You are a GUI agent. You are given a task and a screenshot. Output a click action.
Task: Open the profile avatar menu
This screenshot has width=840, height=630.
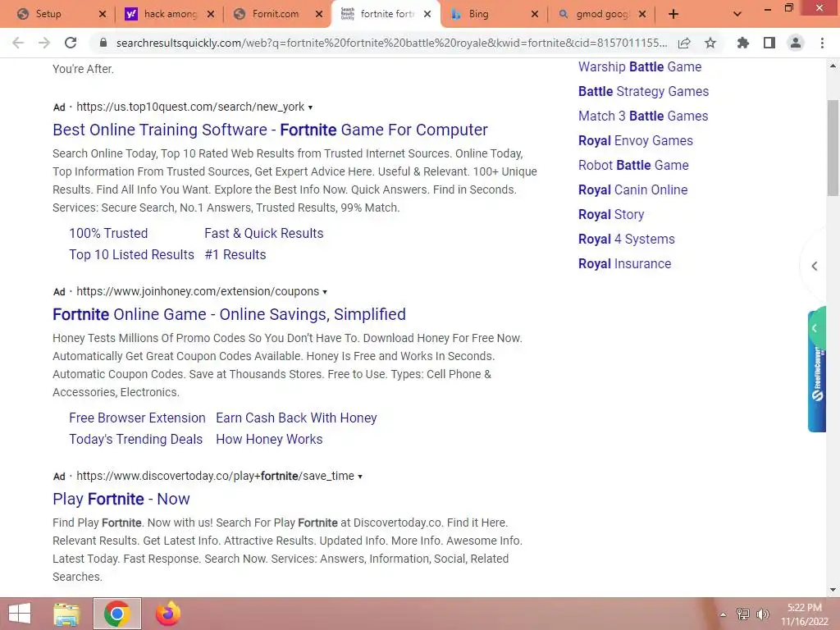796,43
